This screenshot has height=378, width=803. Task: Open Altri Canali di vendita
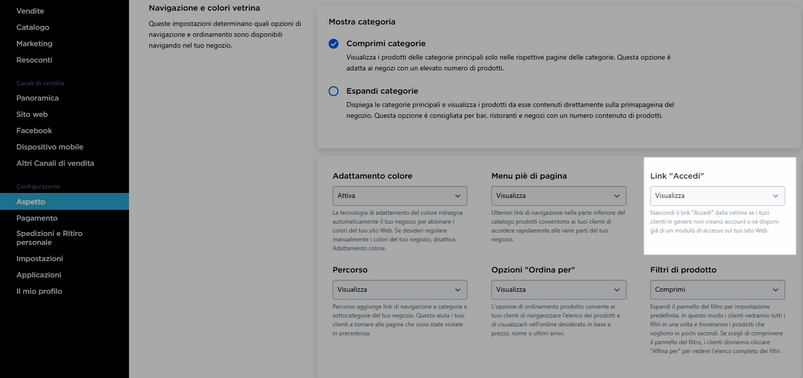(x=55, y=163)
